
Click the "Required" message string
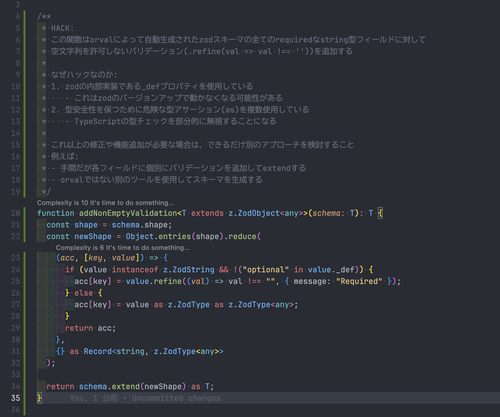(359, 281)
